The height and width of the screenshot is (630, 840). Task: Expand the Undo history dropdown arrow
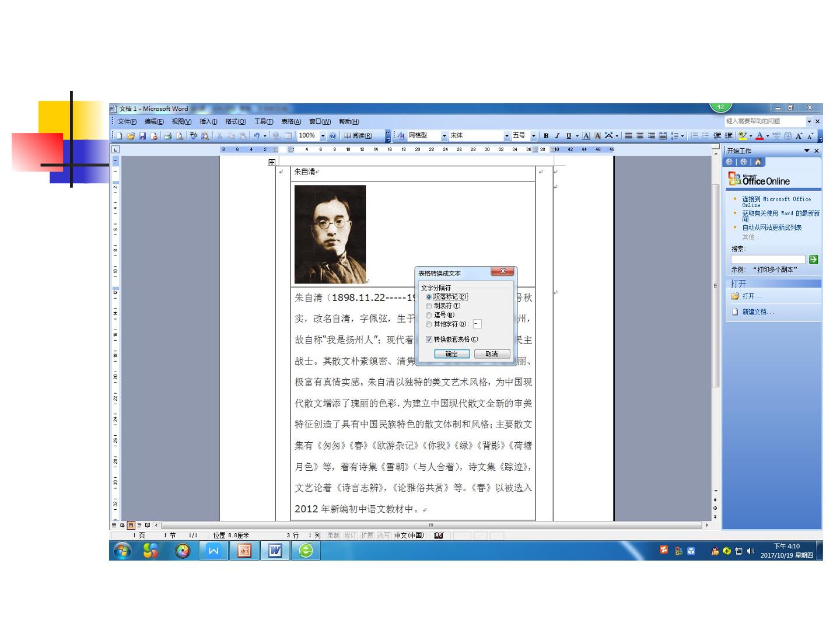click(265, 136)
